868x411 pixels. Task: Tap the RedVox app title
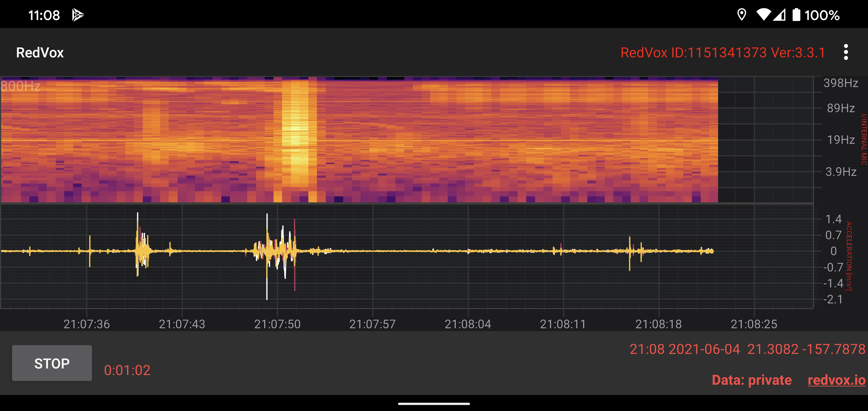click(x=40, y=53)
